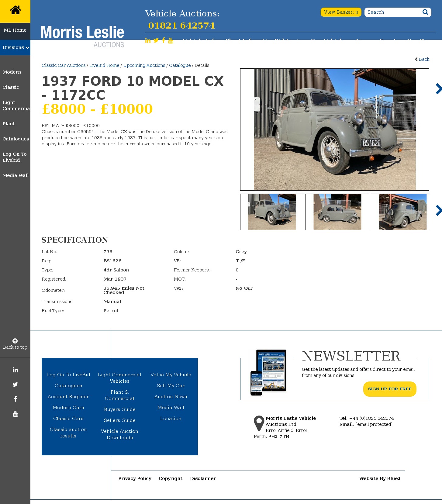Open Location link
This screenshot has height=504, width=442.
171,419
